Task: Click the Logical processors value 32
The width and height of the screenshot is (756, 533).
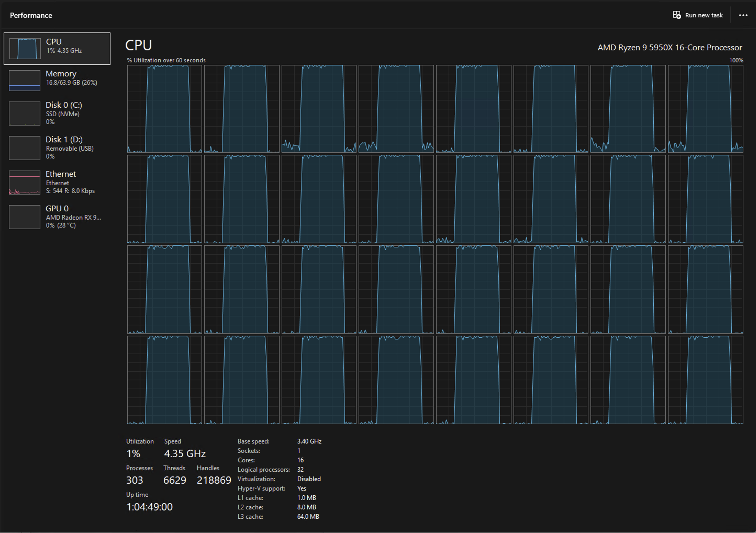Action: (300, 469)
